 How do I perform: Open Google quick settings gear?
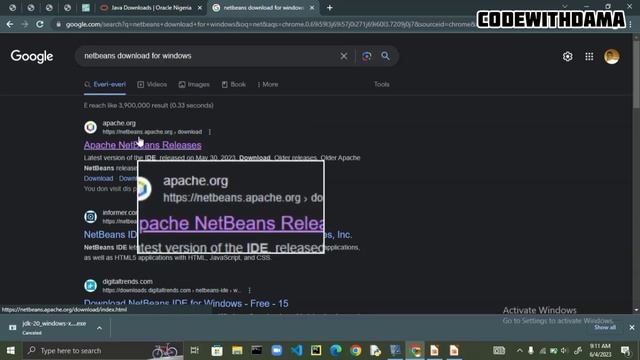(567, 56)
